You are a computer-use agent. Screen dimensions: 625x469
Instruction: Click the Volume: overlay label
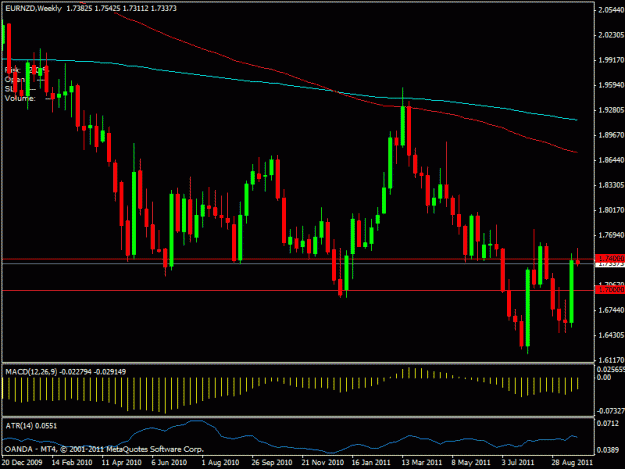pyautogui.click(x=20, y=98)
